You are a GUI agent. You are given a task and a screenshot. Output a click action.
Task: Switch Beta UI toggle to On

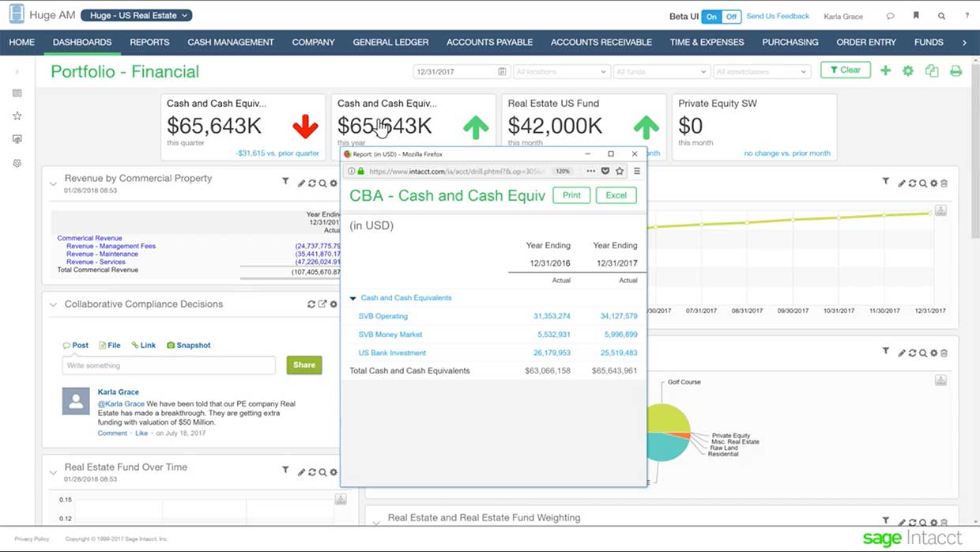pos(712,17)
